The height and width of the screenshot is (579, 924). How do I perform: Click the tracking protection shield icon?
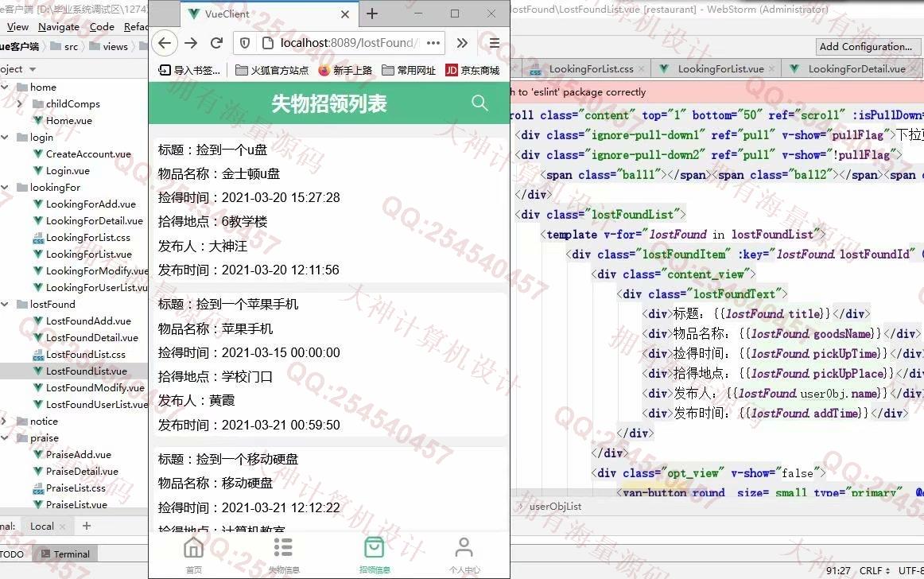pyautogui.click(x=245, y=43)
